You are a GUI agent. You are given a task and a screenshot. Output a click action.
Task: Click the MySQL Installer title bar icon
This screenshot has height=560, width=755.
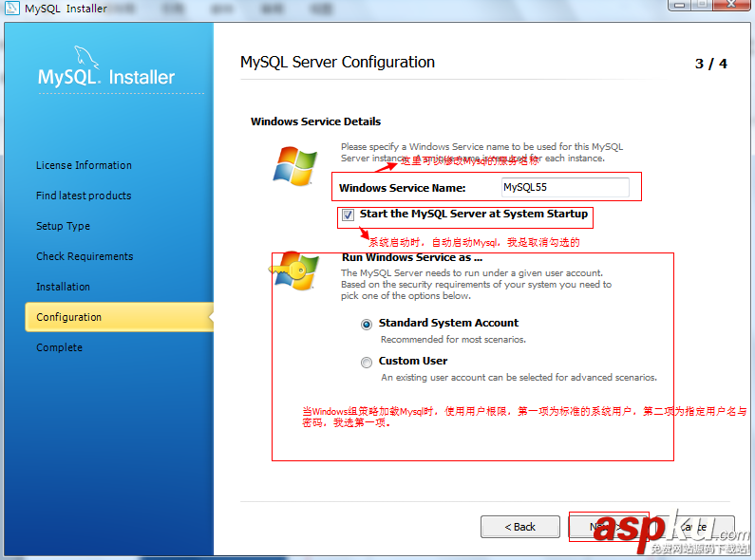coord(11,8)
